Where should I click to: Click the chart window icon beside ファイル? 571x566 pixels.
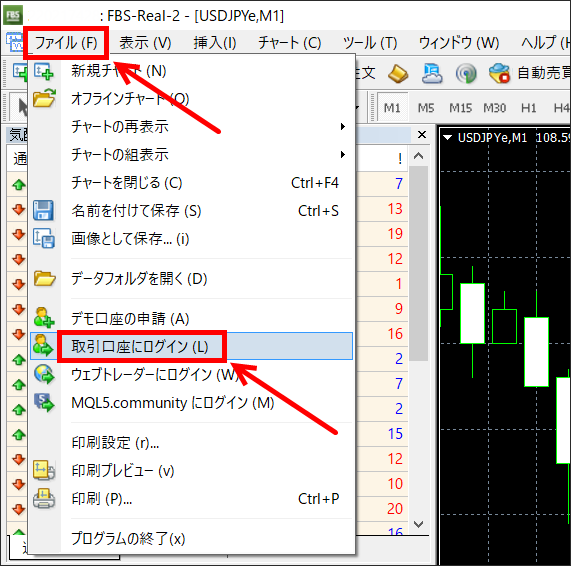[x=15, y=43]
